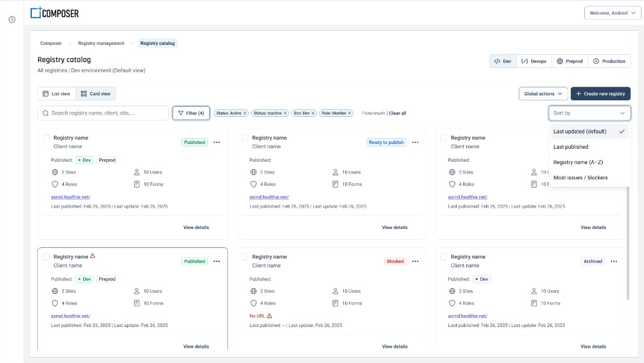Image resolution: width=644 pixels, height=363 pixels.
Task: Open View details on the top-right card
Action: (x=593, y=227)
